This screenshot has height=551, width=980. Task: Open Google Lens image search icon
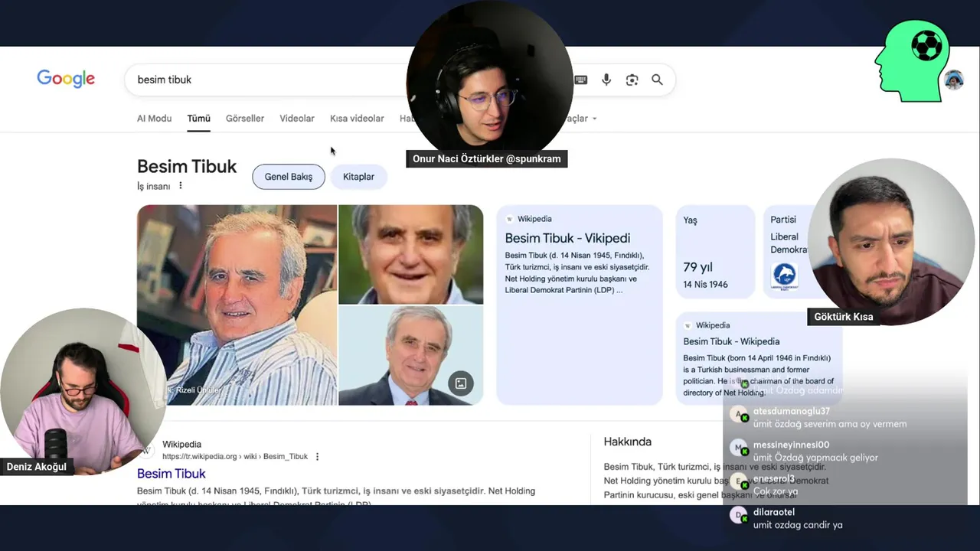point(632,80)
